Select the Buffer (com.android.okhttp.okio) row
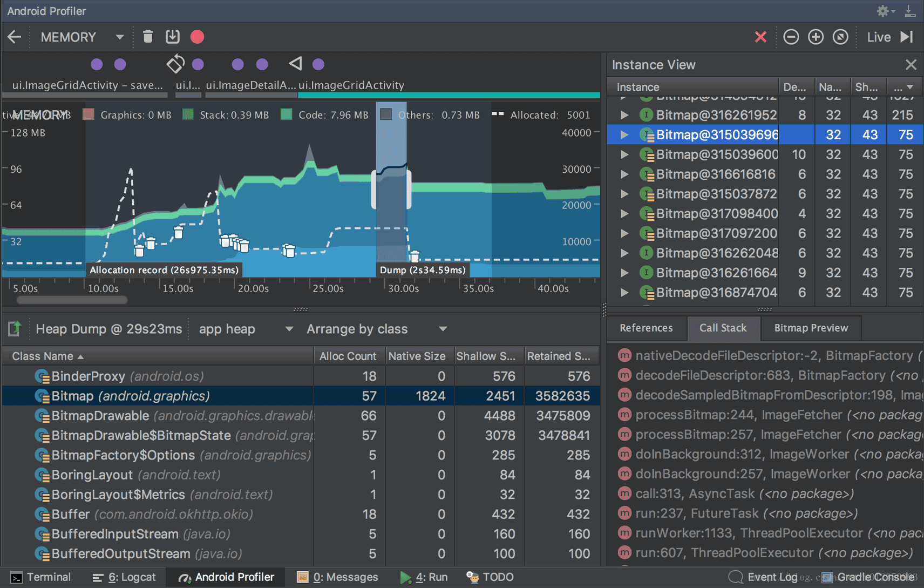Viewport: 924px width, 588px height. coord(301,514)
